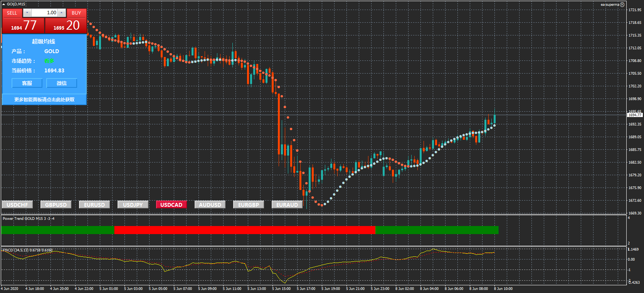Decrease lot volume with the down arrow

click(x=27, y=13)
